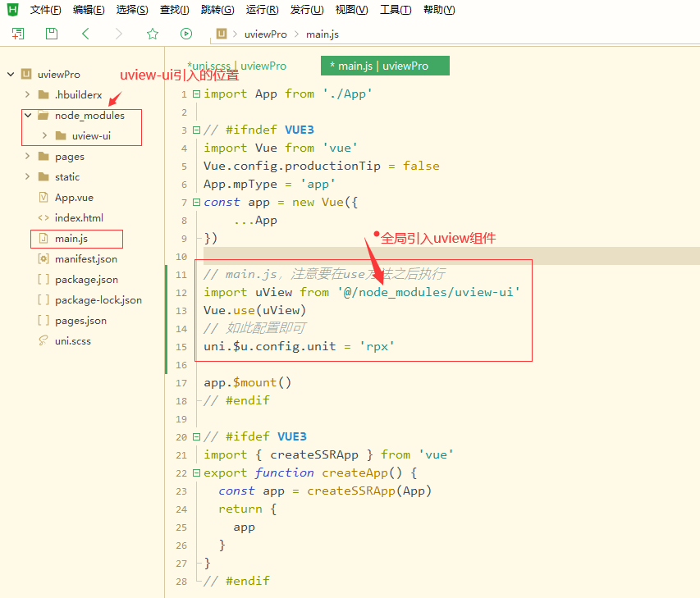Go back with the left arrow icon
Image resolution: width=700 pixels, height=598 pixels.
point(85,34)
